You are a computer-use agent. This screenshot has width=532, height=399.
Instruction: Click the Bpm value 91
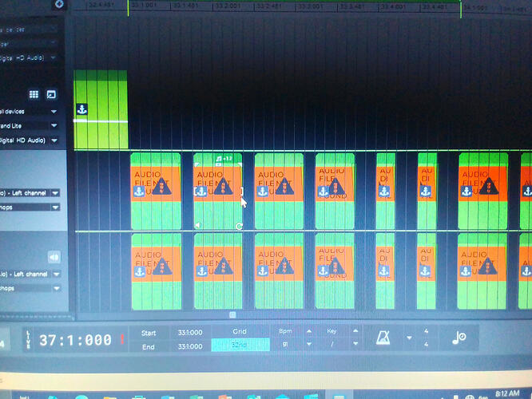pos(284,345)
